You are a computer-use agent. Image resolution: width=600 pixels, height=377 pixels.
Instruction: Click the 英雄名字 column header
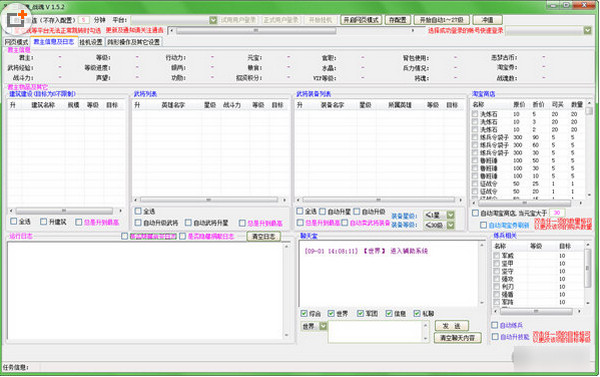point(173,104)
